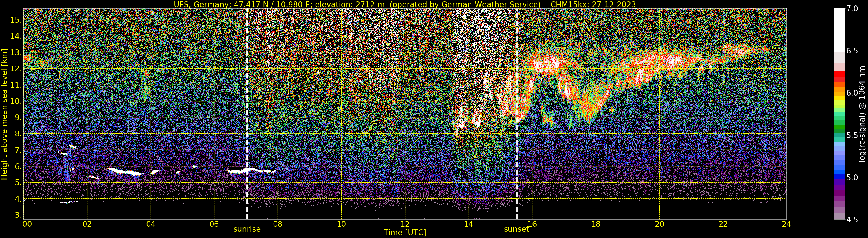868x238 pixels.
Task: Click the y-axis tick label '14.'
Action: point(16,36)
